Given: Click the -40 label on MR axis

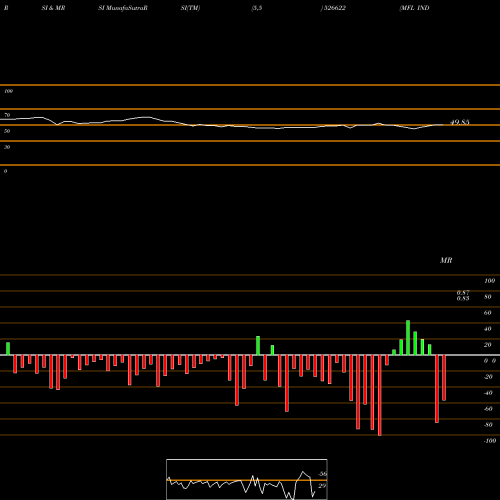Looking at the screenshot, I should [488, 393].
